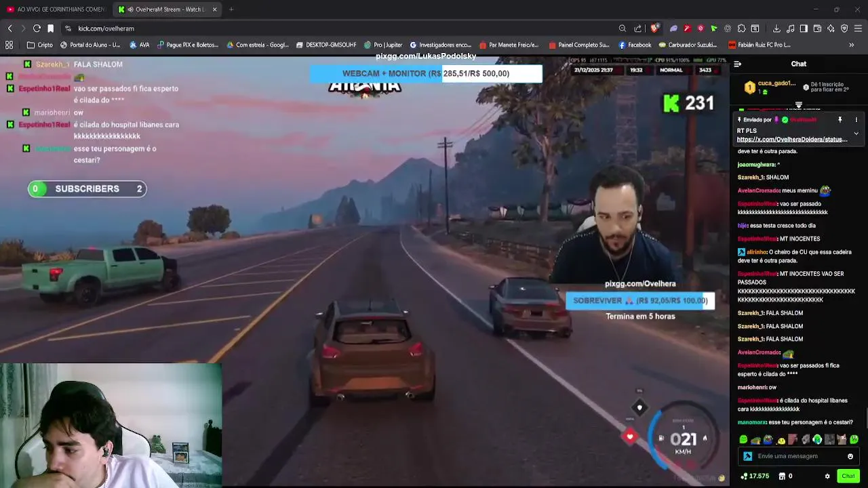Viewport: 868px width, 488px height.
Task: Open the Extensions puzzle-piece menu
Action: point(741,28)
